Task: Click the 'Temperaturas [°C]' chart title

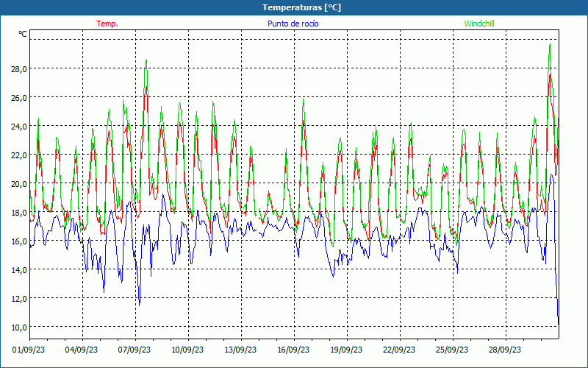Action: tap(301, 7)
